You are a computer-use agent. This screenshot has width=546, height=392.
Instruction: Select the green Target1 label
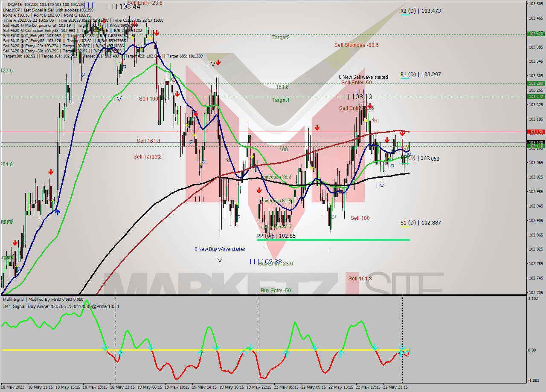point(281,100)
